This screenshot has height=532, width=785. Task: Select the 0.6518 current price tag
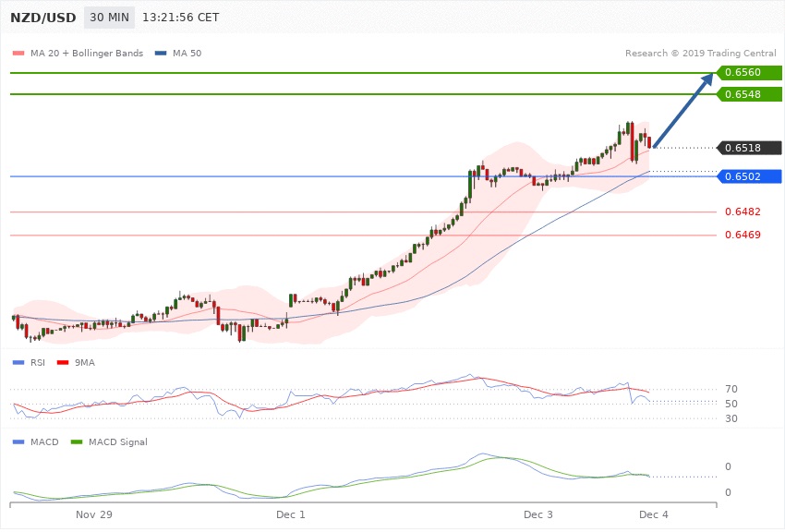click(749, 148)
